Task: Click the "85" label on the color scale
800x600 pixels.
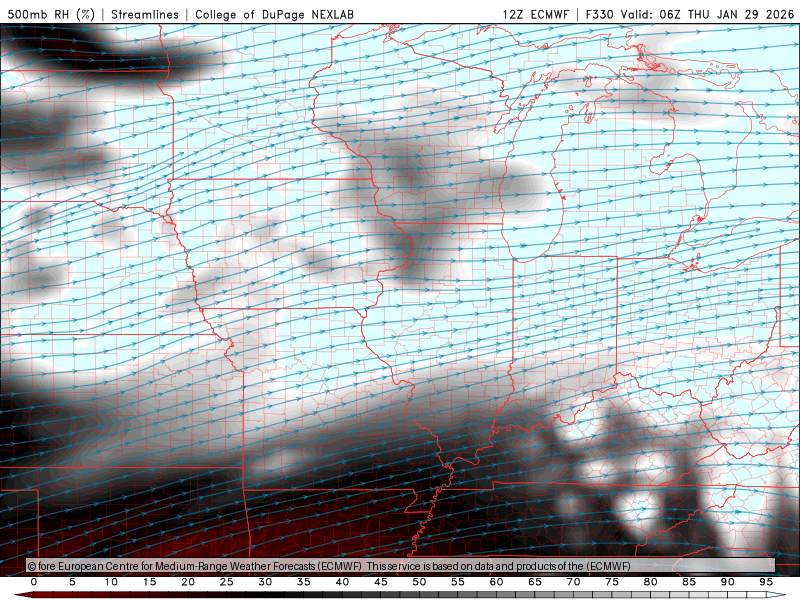Action: coord(689,582)
